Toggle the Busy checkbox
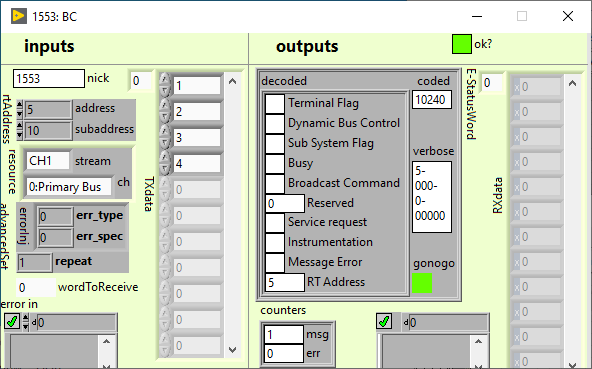 pos(275,164)
